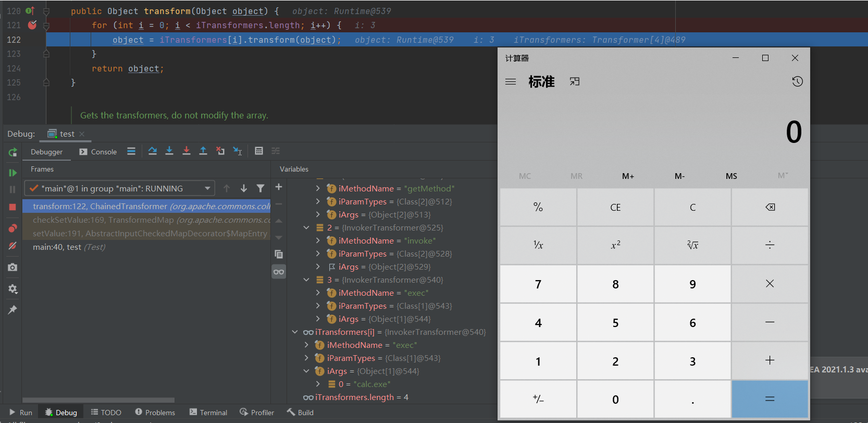Open Calculator hamburger navigation menu

tap(511, 81)
